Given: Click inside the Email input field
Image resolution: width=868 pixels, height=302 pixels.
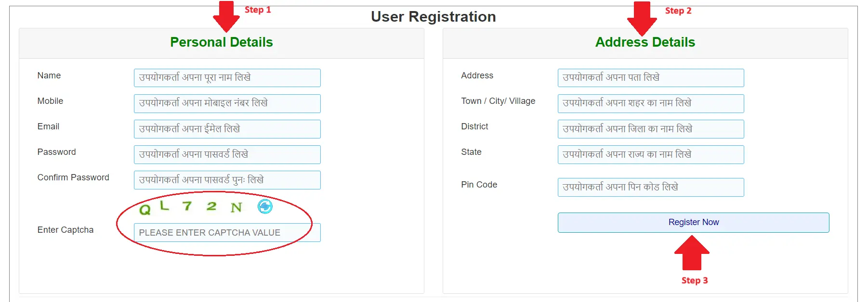Looking at the screenshot, I should tap(227, 129).
